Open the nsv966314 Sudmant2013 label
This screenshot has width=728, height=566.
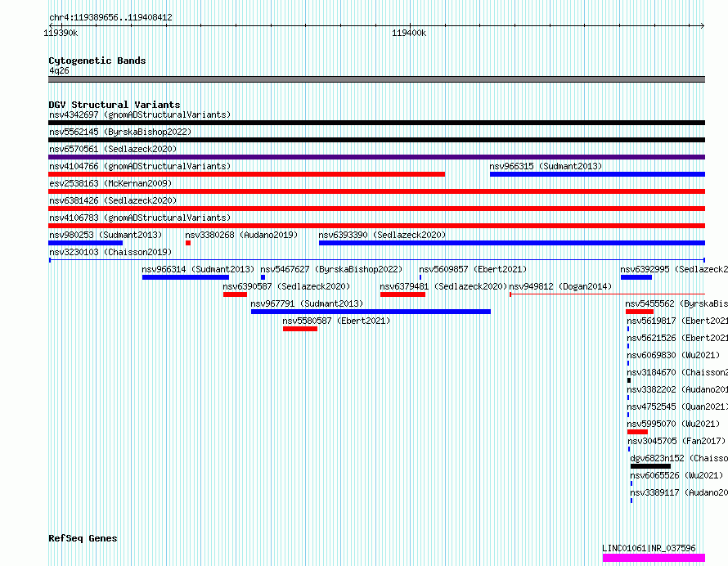tap(198, 269)
